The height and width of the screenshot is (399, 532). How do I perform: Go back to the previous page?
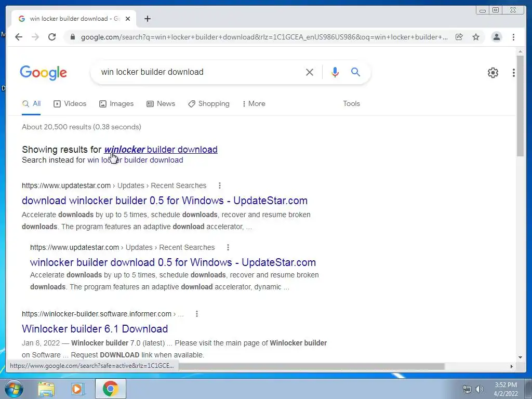19,37
